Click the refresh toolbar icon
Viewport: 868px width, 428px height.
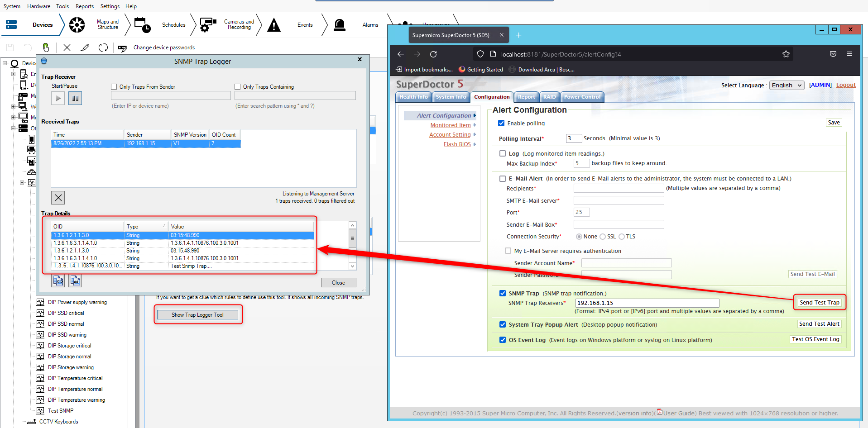pos(103,48)
